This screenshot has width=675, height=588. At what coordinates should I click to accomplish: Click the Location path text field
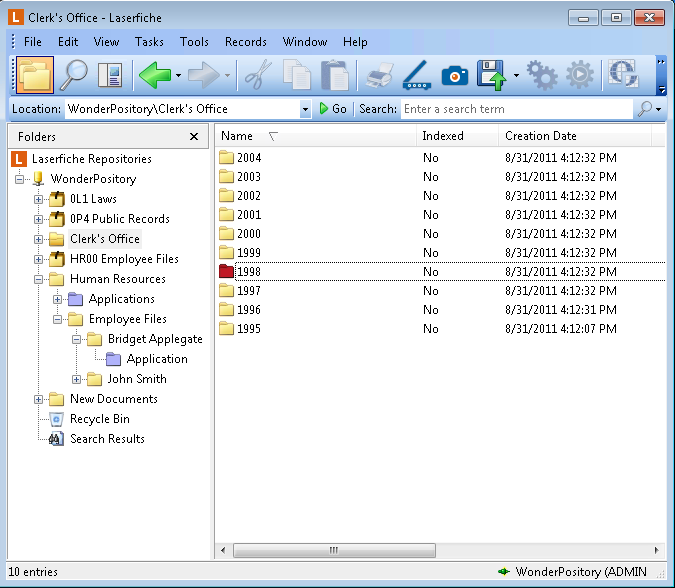click(x=183, y=109)
